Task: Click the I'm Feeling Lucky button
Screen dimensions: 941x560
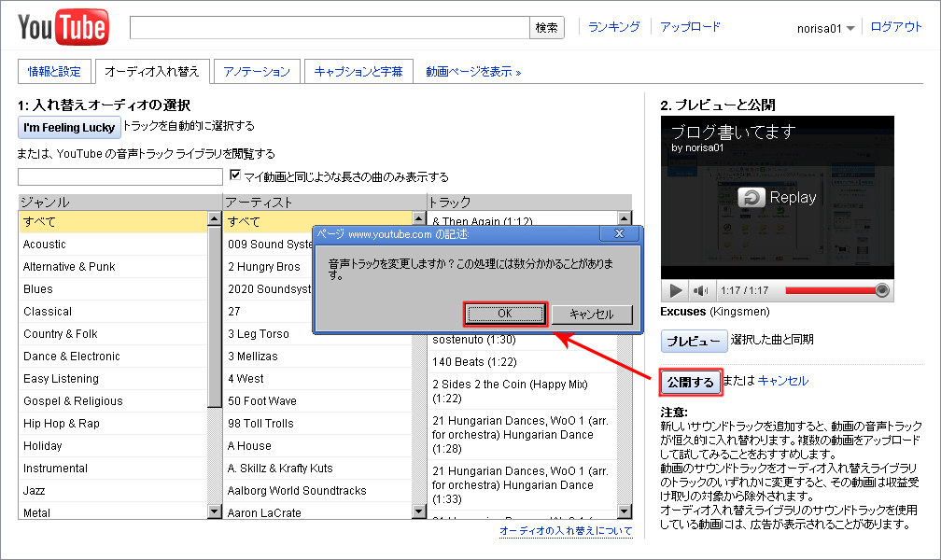Action: (x=69, y=127)
